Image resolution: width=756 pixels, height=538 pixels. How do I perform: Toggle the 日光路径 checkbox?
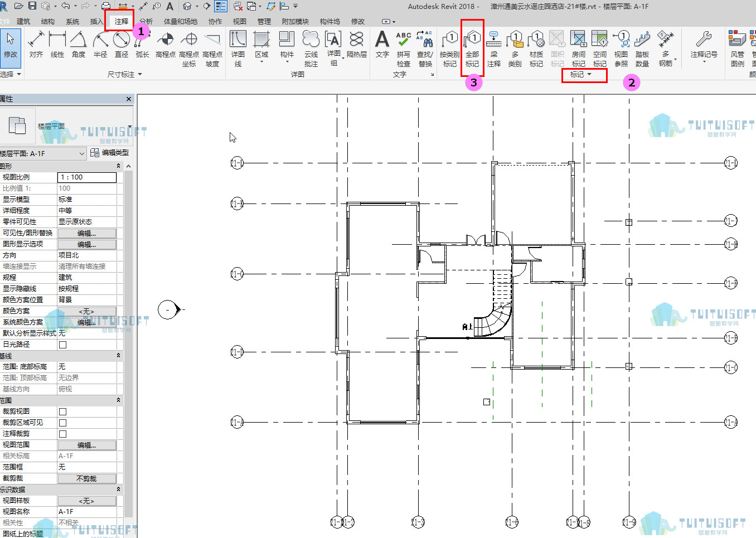63,345
